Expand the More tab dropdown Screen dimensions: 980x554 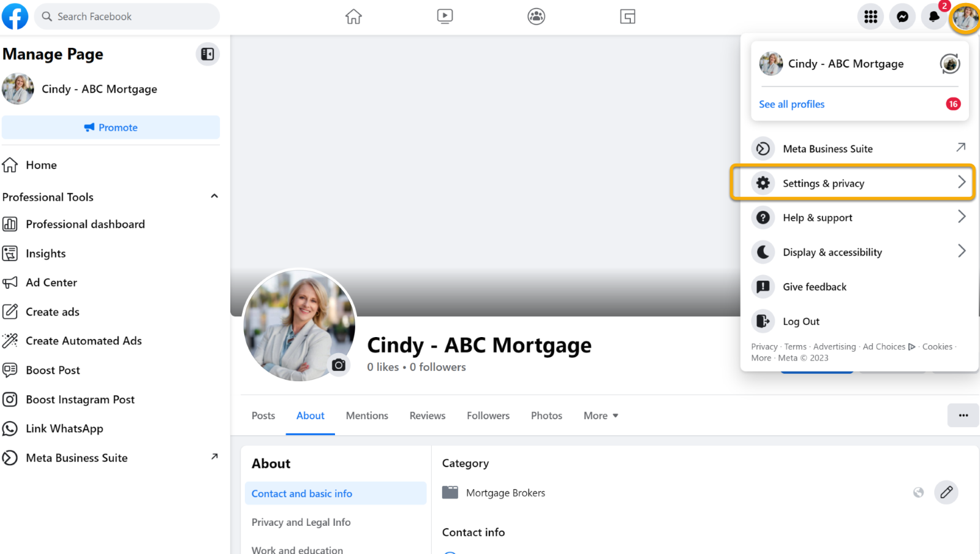pyautogui.click(x=601, y=415)
